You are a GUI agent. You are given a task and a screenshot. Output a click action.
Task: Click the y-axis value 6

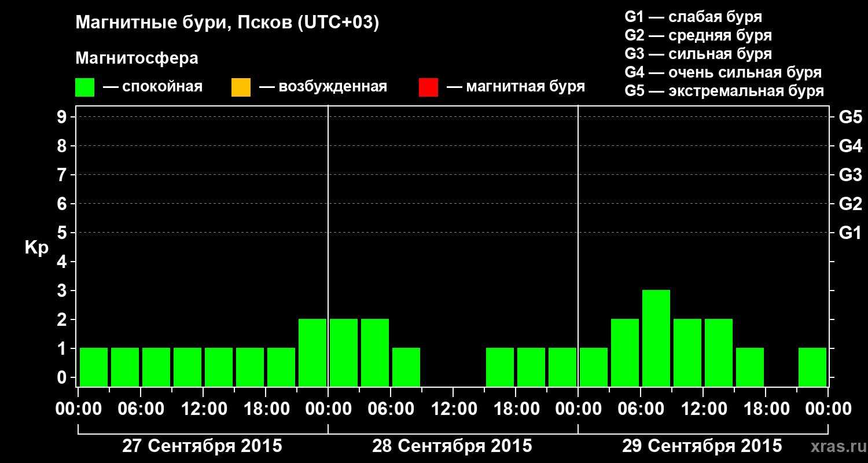click(x=63, y=204)
